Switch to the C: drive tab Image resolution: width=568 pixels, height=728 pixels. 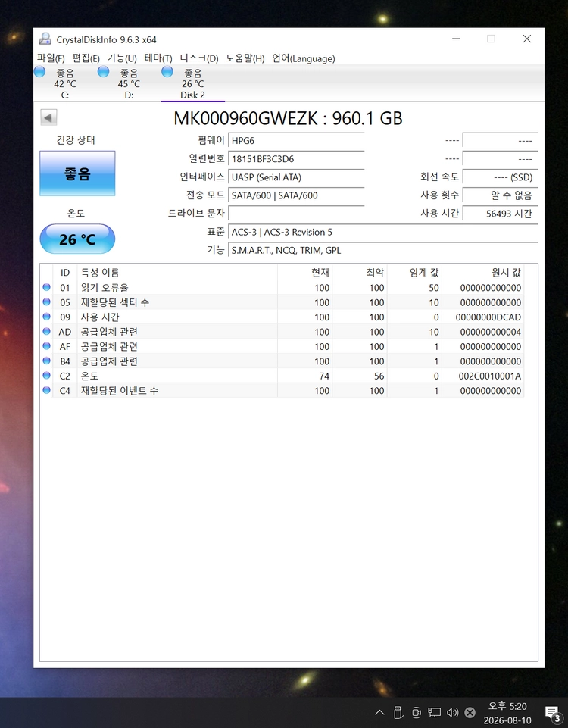pos(65,83)
